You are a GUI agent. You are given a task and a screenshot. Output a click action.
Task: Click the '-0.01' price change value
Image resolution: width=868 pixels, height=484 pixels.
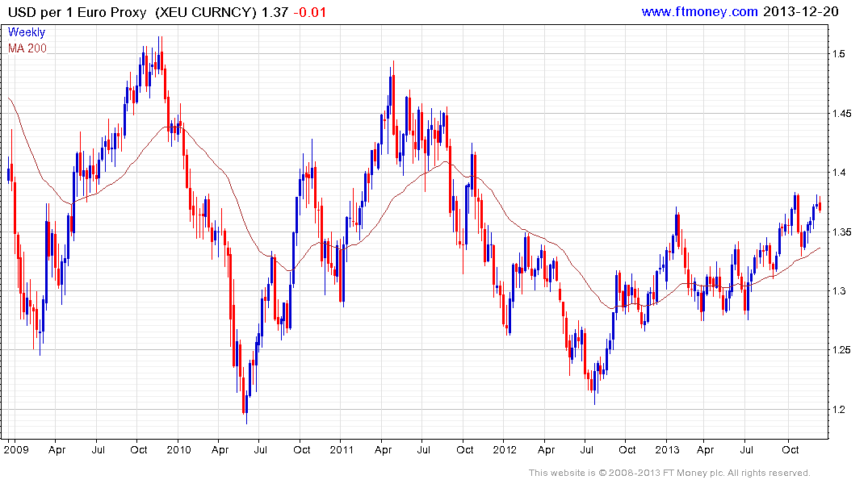tap(309, 12)
